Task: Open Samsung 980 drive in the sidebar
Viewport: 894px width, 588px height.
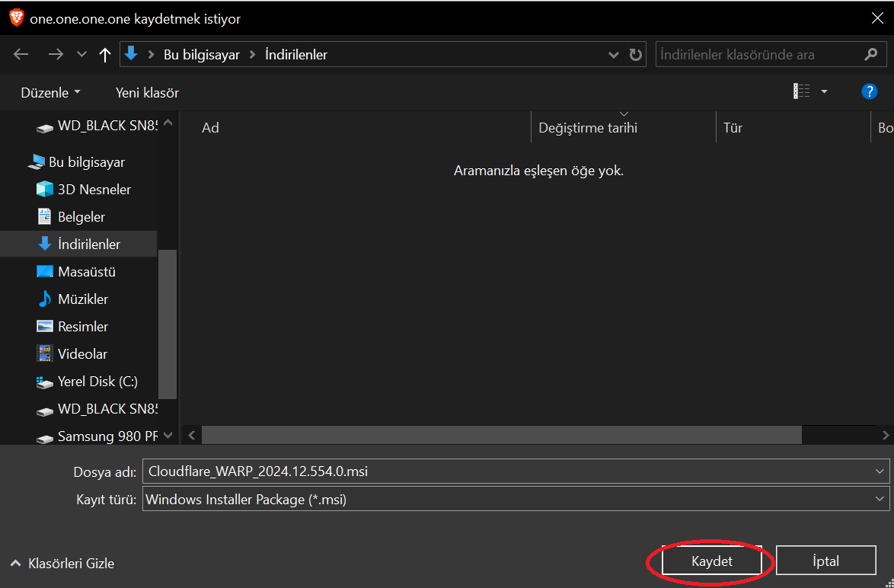Action: pyautogui.click(x=107, y=436)
